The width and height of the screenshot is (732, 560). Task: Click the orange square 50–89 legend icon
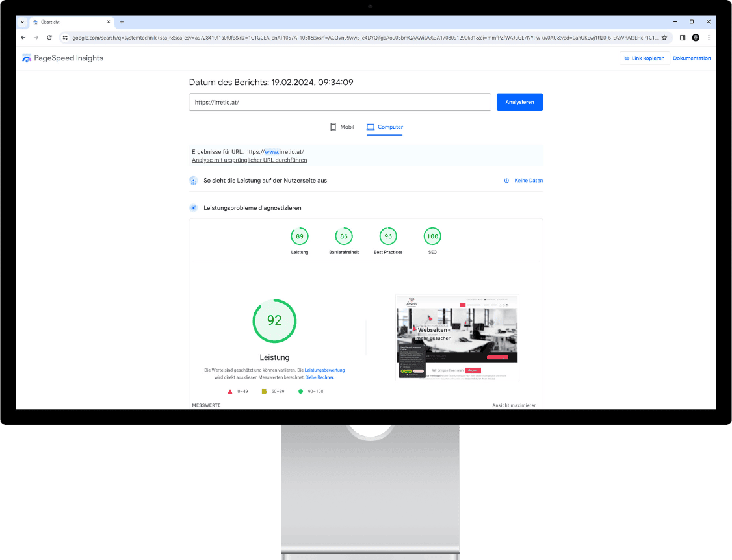tap(264, 392)
